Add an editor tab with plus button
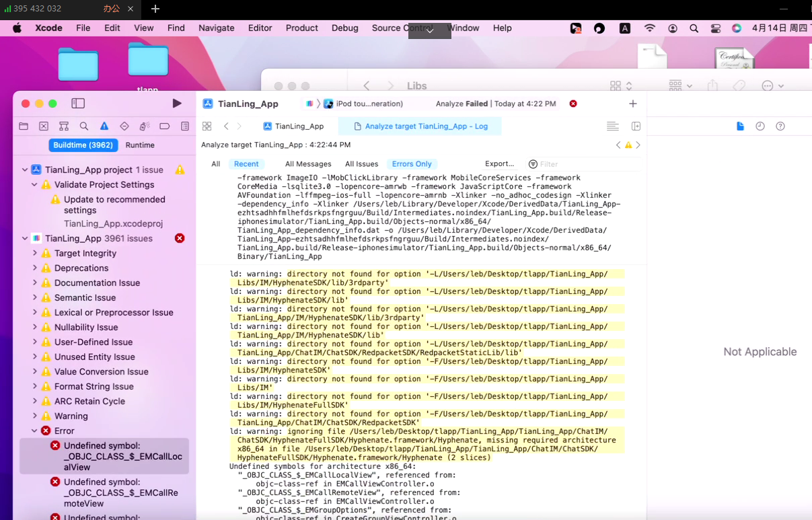 (x=633, y=104)
